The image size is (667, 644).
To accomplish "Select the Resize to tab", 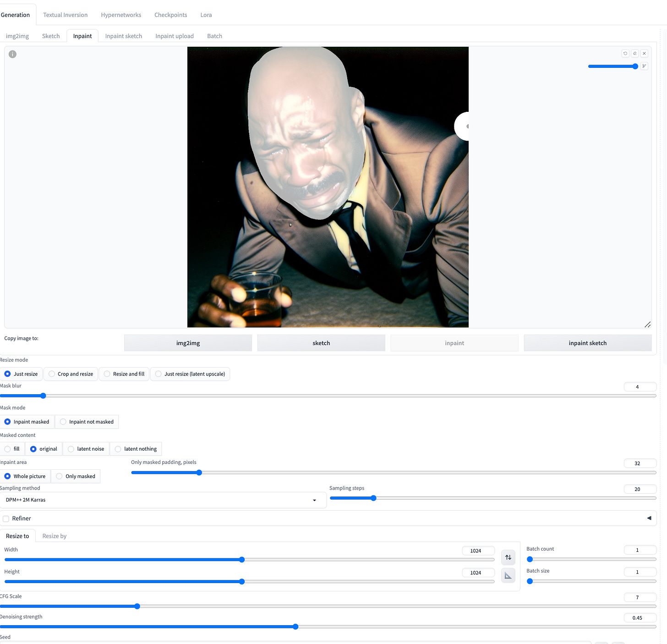I will [17, 536].
